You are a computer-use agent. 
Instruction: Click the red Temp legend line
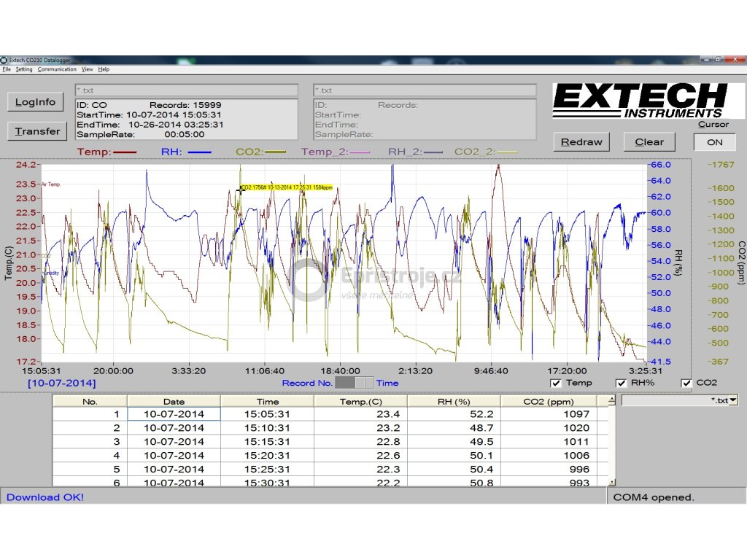pos(124,152)
